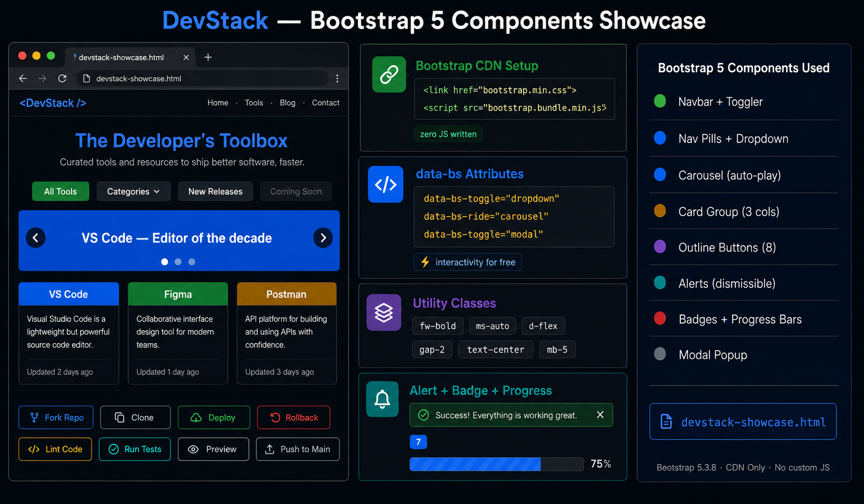Click the purple layers icon for Utility Classes

pos(384,313)
